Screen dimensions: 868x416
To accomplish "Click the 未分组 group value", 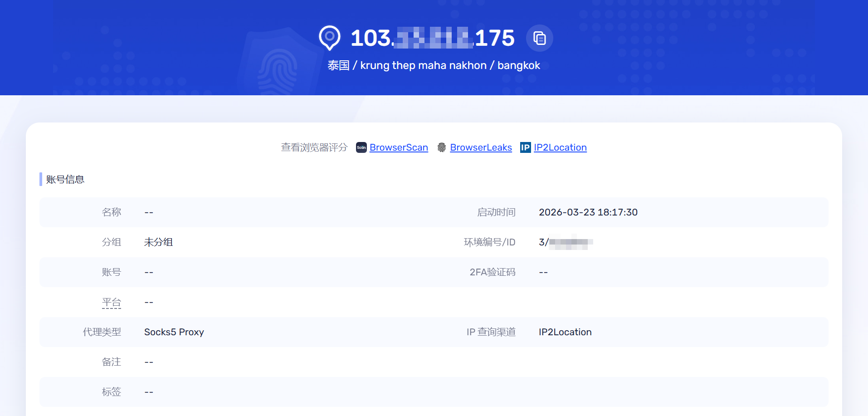I will [x=158, y=242].
